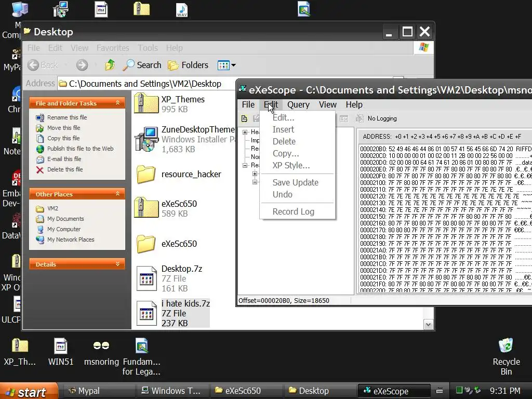Click the first eXeScope toolbar document icon
Screen dimensions: 532x399
244,118
